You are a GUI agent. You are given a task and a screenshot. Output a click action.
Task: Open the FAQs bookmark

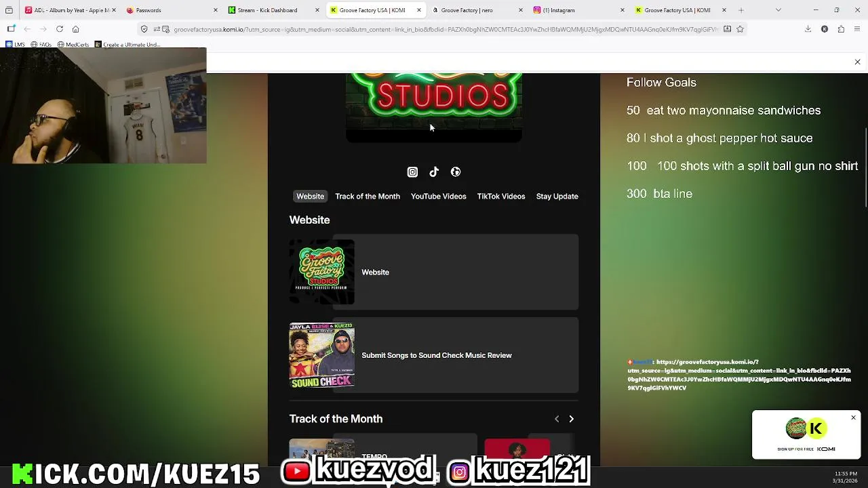[41, 45]
